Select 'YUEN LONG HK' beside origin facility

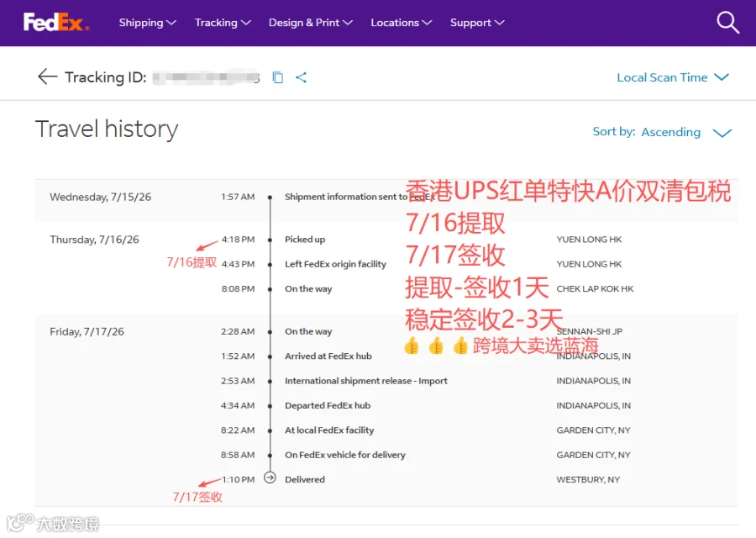click(589, 264)
